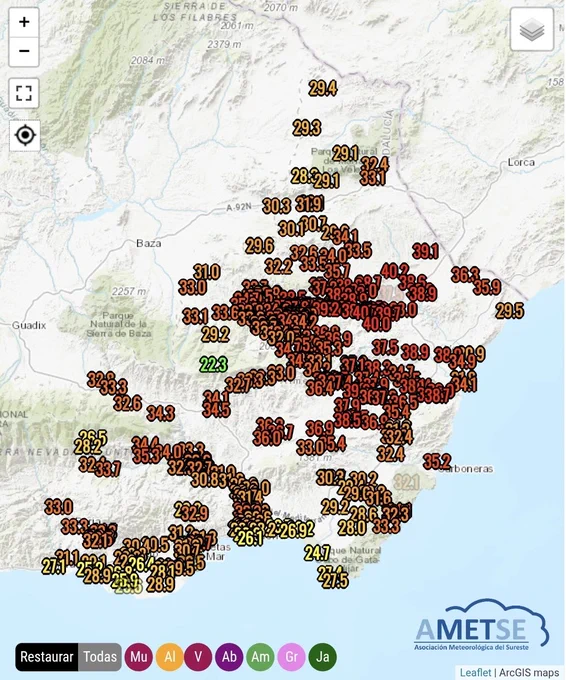Select the 40.2 station marker
The height and width of the screenshot is (680, 566).
[x=394, y=271]
